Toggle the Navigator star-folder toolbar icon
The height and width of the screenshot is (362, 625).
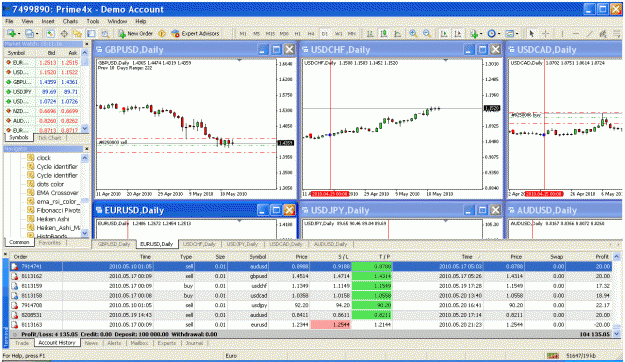pos(77,34)
